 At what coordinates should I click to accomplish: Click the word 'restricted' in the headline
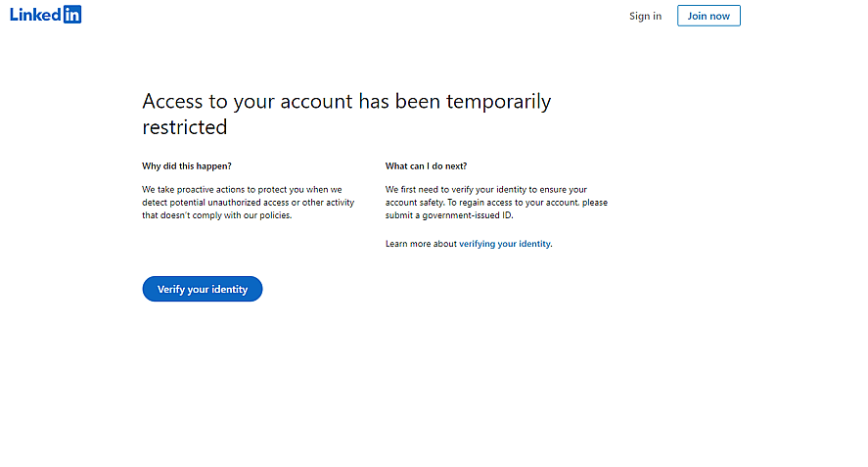point(185,127)
